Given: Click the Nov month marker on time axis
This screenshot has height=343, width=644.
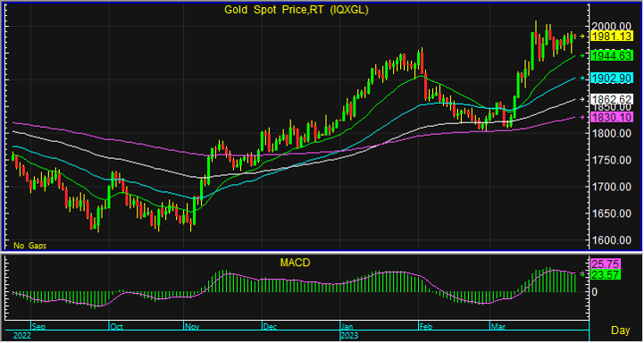Looking at the screenshot, I should pos(191,327).
